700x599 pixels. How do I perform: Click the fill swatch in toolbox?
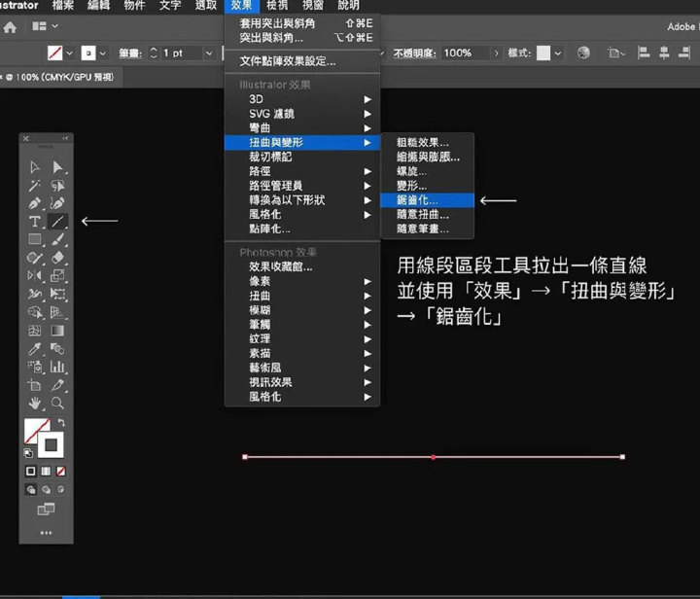[34, 429]
